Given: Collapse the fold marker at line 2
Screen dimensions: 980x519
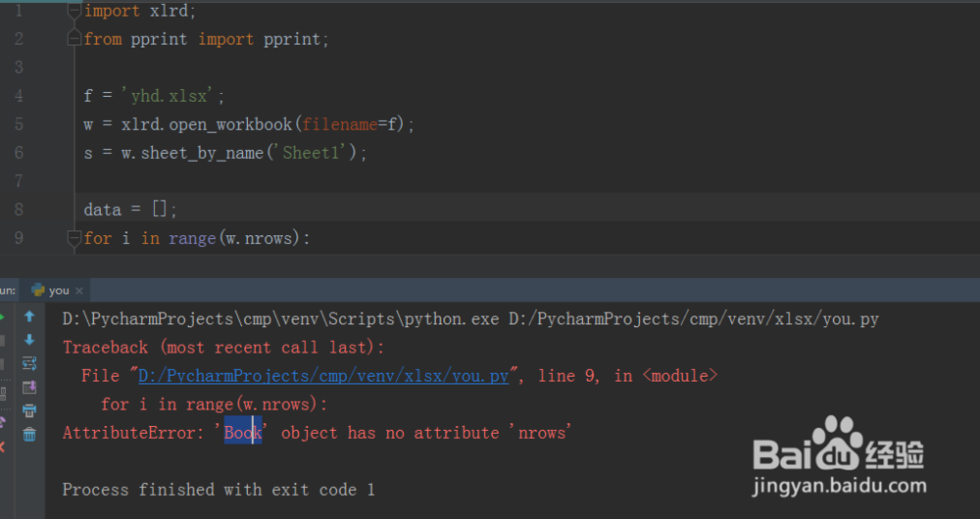Looking at the screenshot, I should click(73, 39).
